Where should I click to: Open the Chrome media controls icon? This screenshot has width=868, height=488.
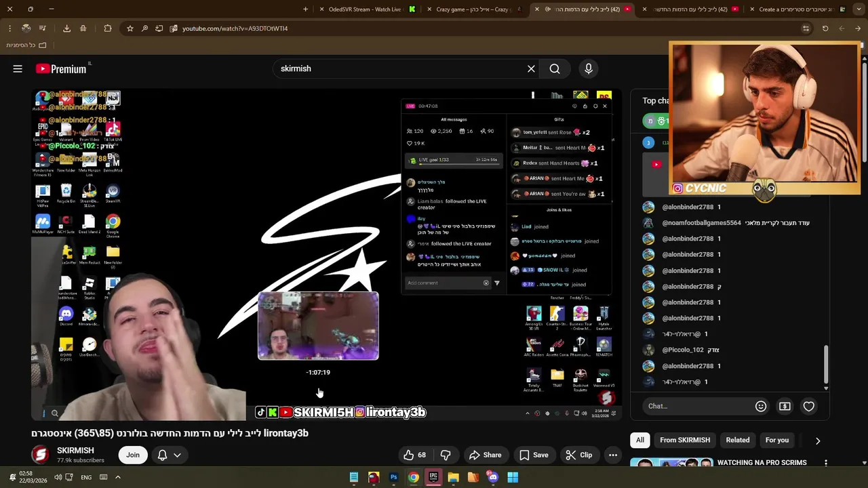click(42, 28)
